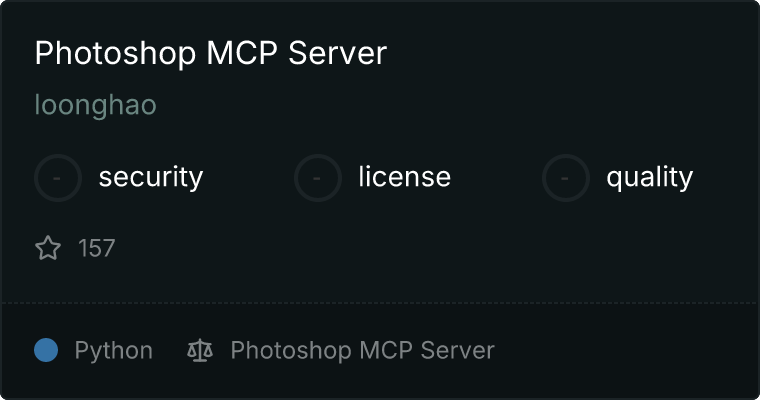Click the Python language label
760x400 pixels.
pyautogui.click(x=113, y=351)
